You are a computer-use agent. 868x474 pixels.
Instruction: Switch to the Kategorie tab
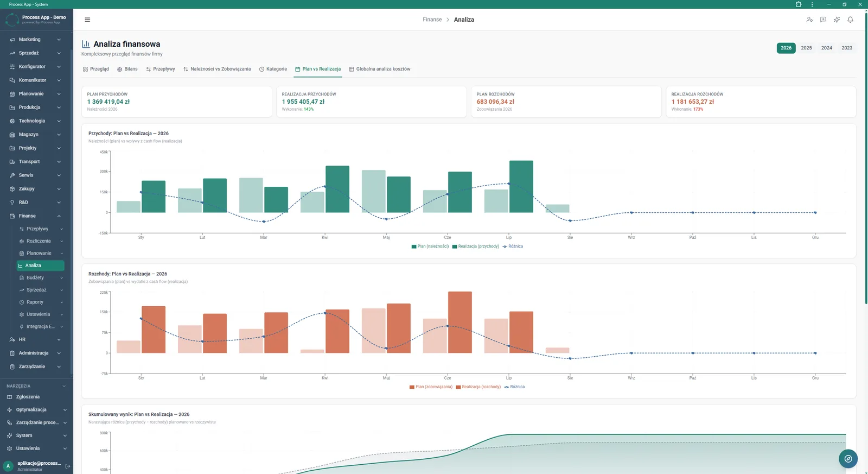coord(273,69)
